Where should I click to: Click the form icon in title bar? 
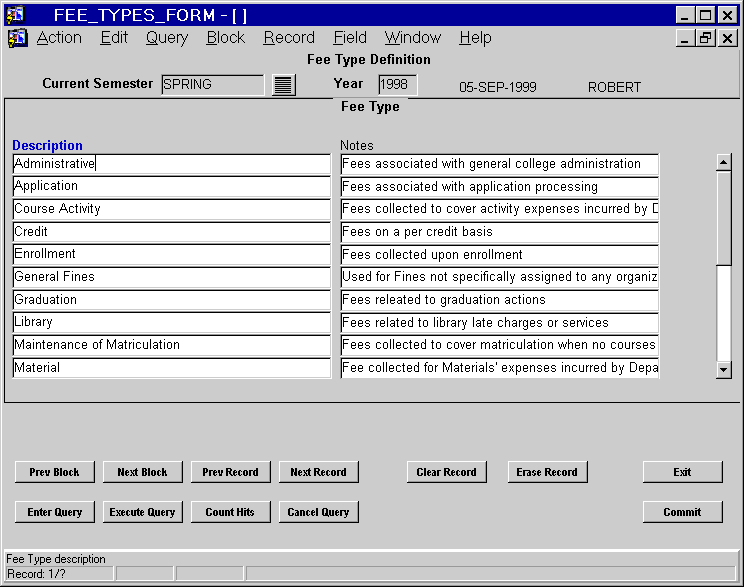point(15,15)
